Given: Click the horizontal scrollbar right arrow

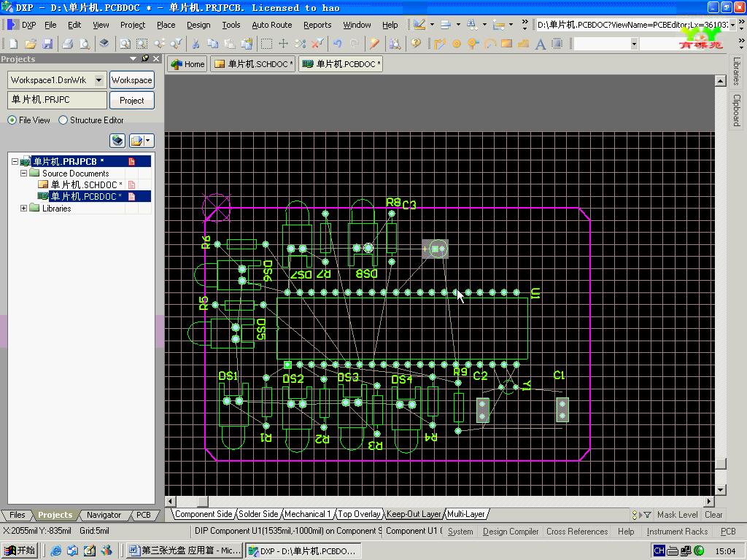Looking at the screenshot, I should tap(709, 501).
